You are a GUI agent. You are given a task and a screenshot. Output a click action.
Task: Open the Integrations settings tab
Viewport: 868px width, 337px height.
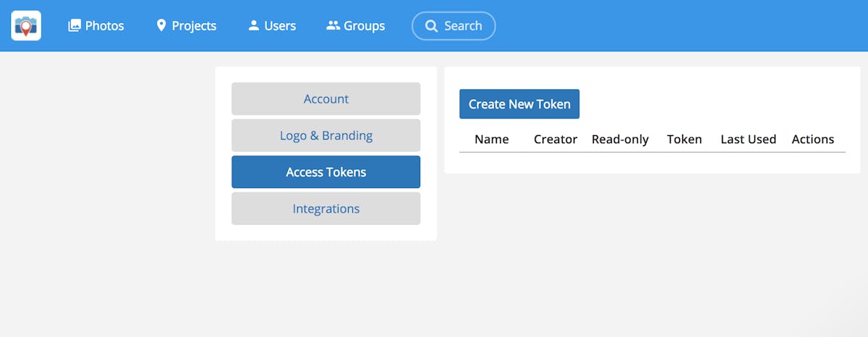coord(325,209)
